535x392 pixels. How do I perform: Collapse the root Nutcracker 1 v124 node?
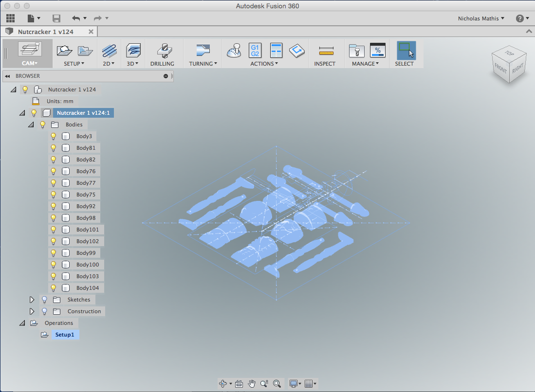(13, 89)
